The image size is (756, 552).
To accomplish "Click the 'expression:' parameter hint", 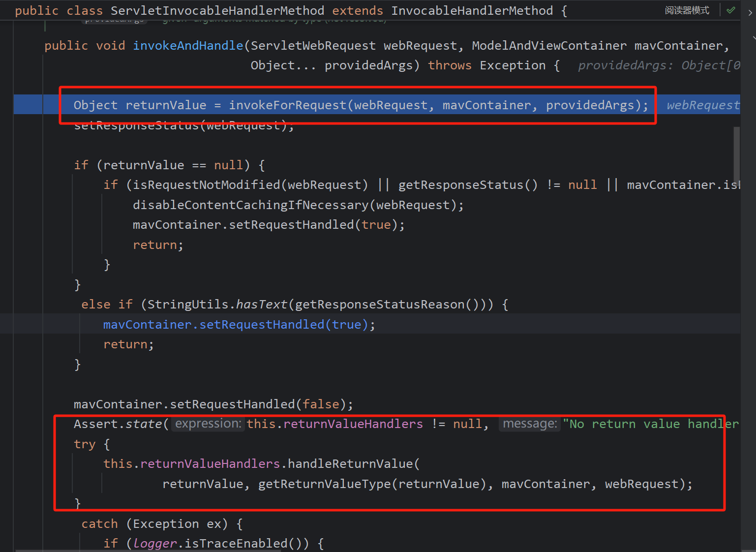I will (209, 424).
